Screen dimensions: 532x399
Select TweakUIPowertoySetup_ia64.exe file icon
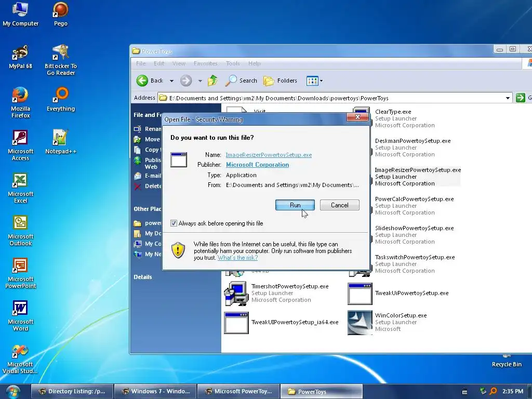pos(236,322)
